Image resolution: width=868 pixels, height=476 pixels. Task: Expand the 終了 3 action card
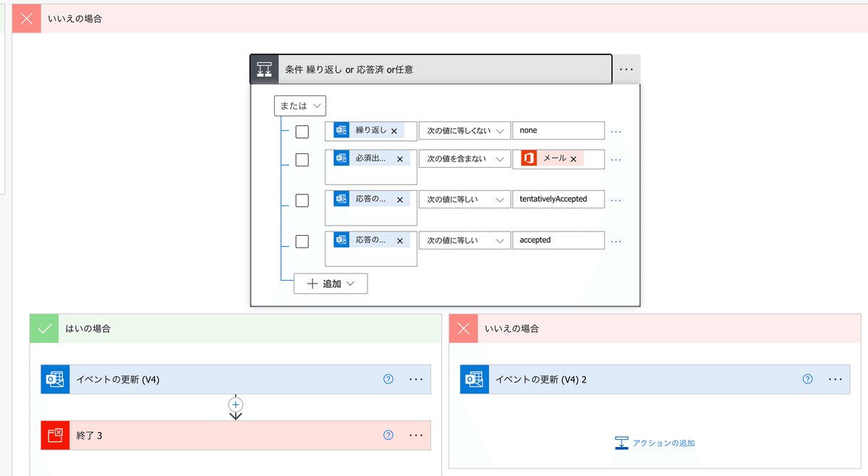tap(236, 435)
